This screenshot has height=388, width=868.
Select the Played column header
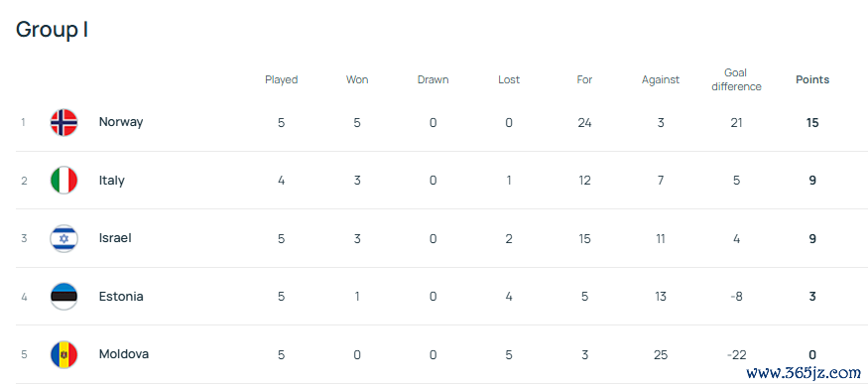click(x=281, y=79)
